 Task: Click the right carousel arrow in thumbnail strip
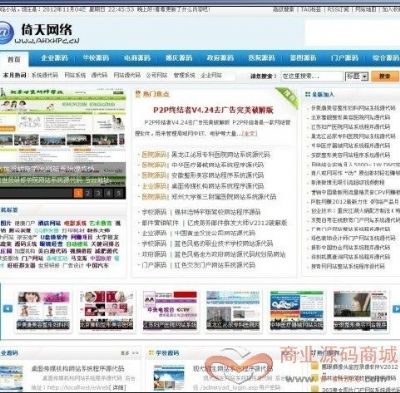point(396,309)
